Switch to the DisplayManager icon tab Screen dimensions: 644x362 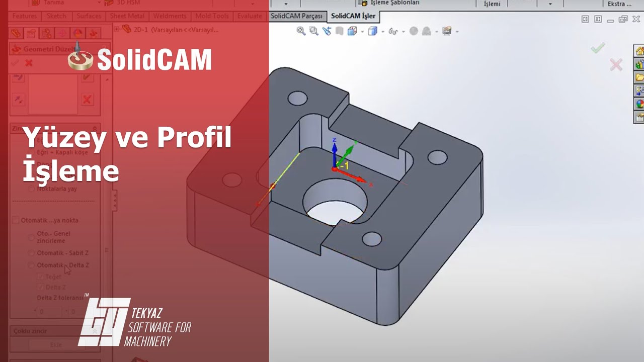pyautogui.click(x=78, y=33)
